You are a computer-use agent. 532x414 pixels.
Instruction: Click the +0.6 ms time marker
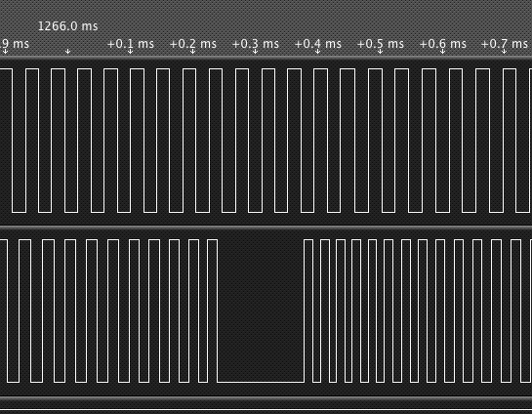click(x=443, y=44)
